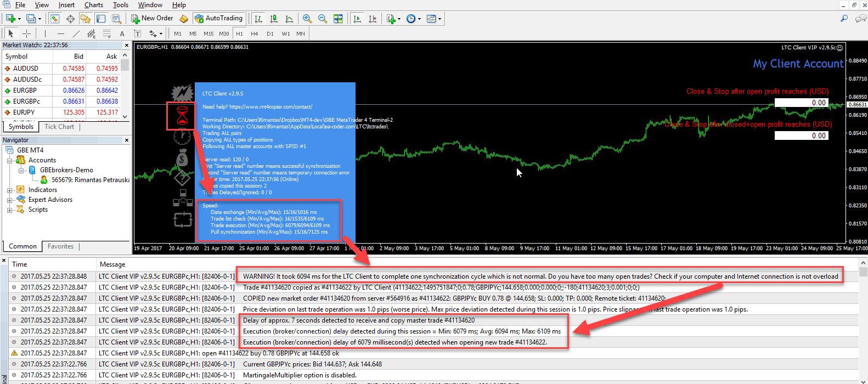Image resolution: width=868 pixels, height=384 pixels.
Task: Open the Tools menu
Action: tap(121, 5)
